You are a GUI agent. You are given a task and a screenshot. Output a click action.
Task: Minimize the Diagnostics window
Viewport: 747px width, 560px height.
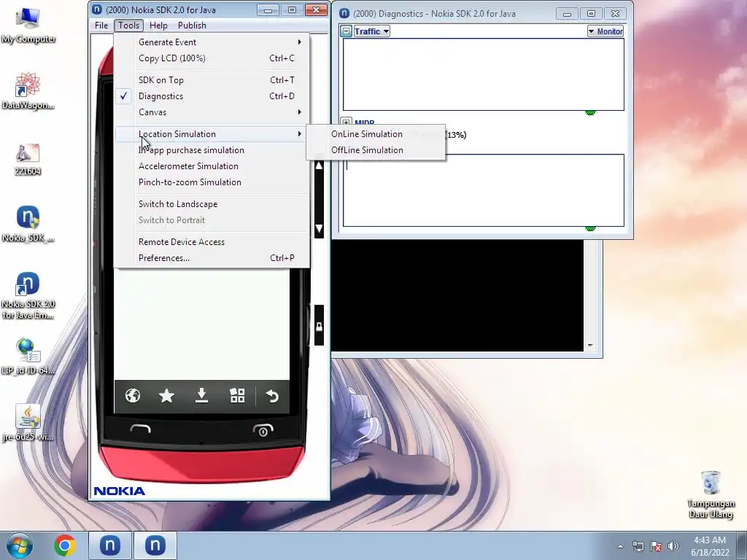pyautogui.click(x=567, y=14)
